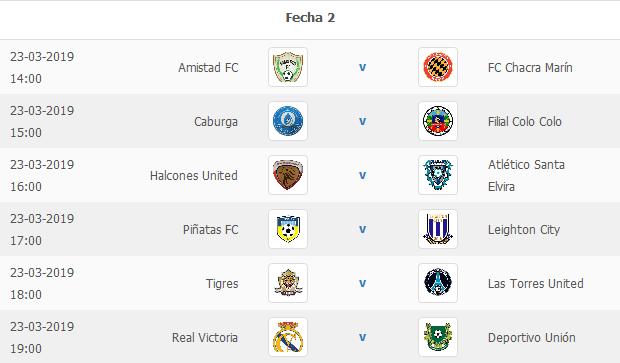
Task: Select the Real Victoria crown crest
Action: pyautogui.click(x=288, y=337)
